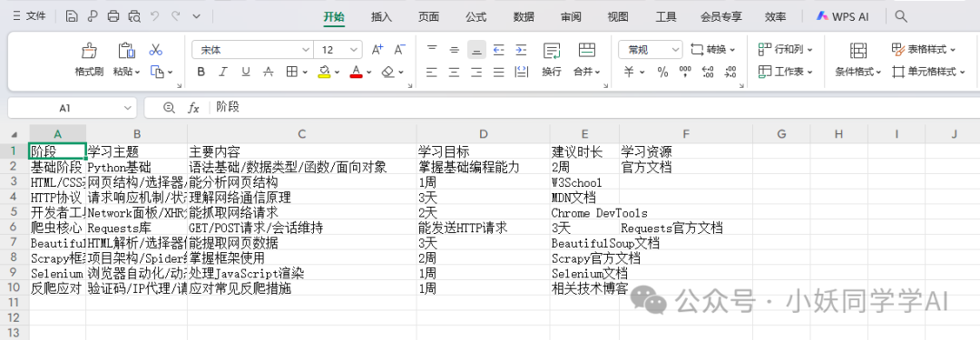Decrease font size with A- icon
980x340 pixels.
tap(400, 49)
